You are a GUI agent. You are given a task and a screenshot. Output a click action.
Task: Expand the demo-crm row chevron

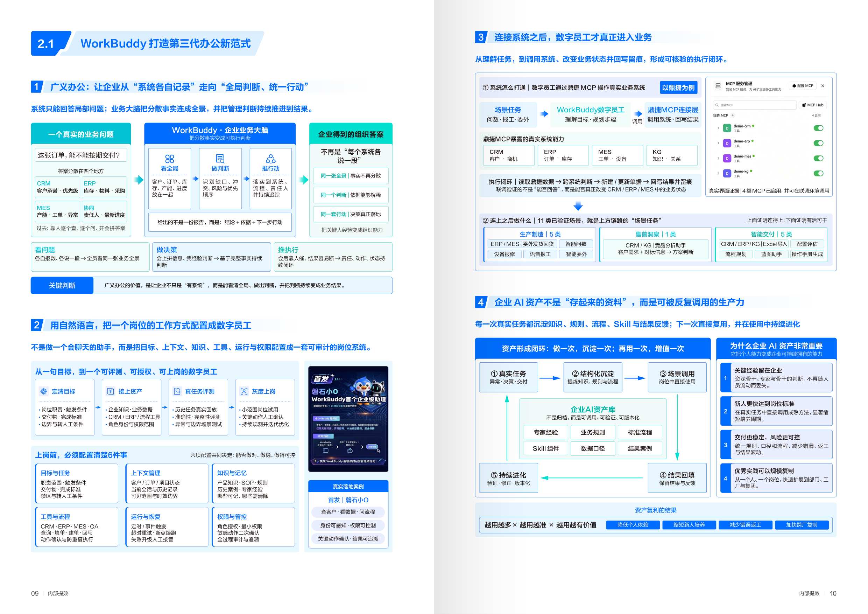[718, 128]
